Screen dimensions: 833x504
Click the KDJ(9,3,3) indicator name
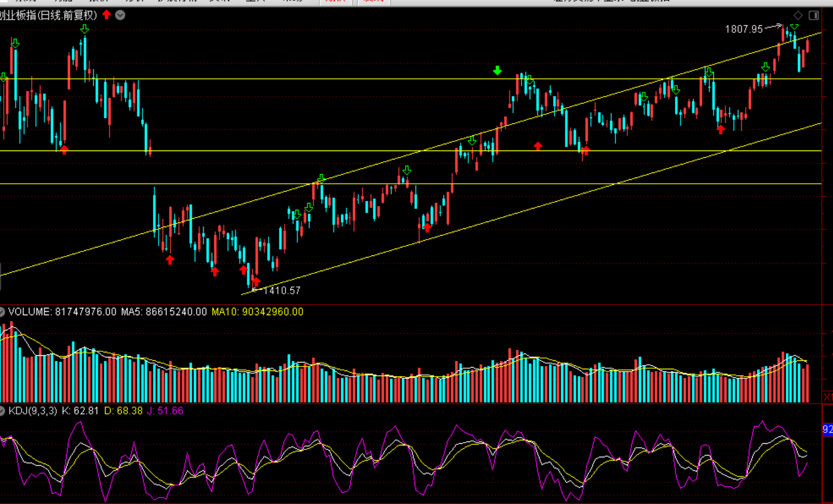point(33,411)
